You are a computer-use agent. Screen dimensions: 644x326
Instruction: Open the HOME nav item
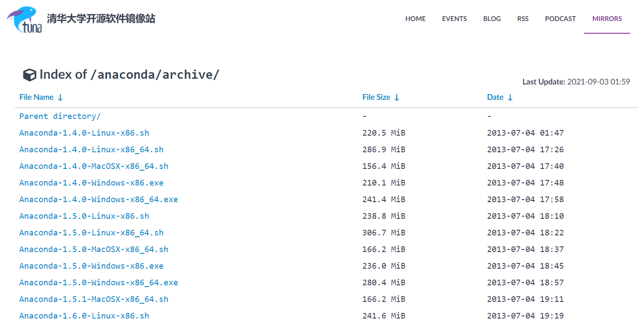416,19
